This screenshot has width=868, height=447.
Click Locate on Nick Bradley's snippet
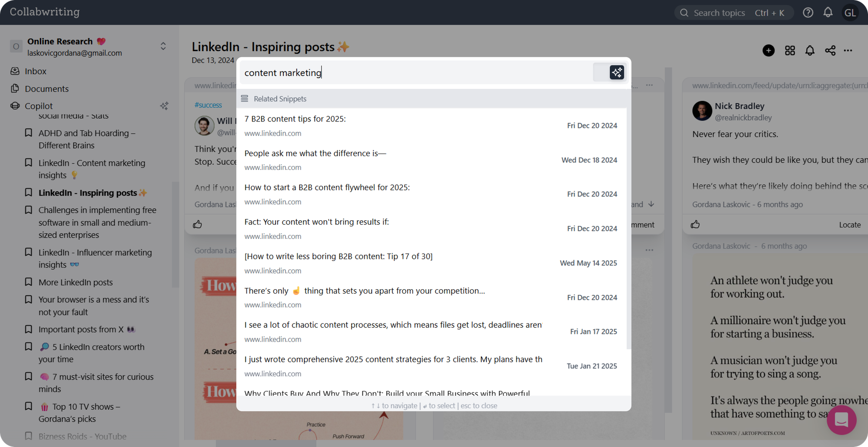(x=849, y=225)
